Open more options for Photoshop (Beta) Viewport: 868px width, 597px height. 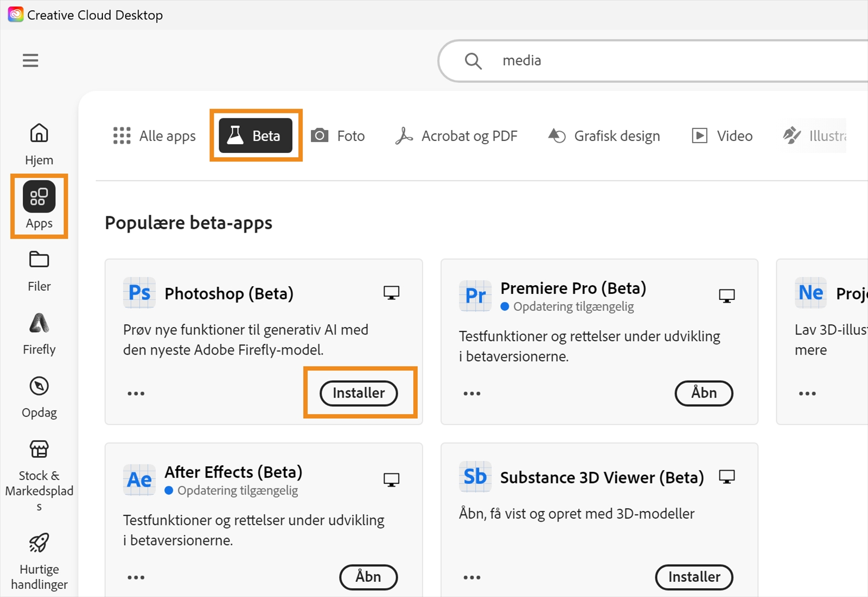[135, 393]
